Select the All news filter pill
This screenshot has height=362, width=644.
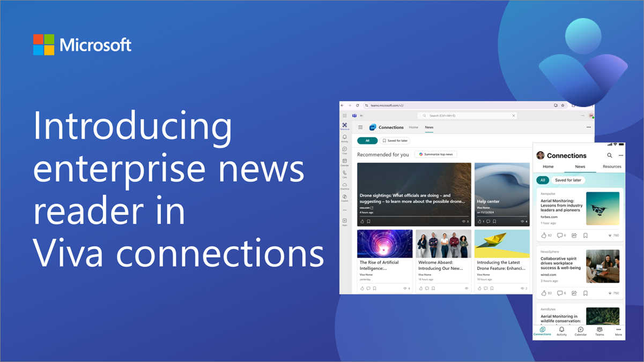click(367, 140)
